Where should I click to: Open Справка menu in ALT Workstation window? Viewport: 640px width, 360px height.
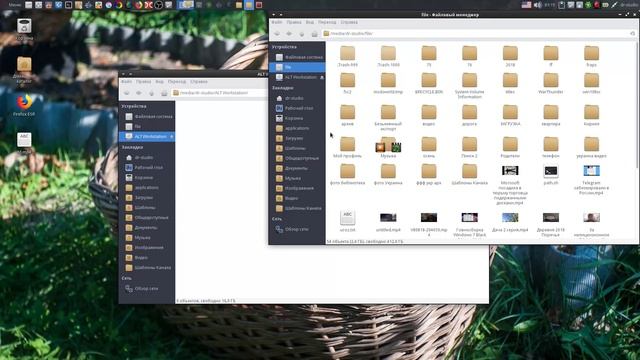(199, 82)
